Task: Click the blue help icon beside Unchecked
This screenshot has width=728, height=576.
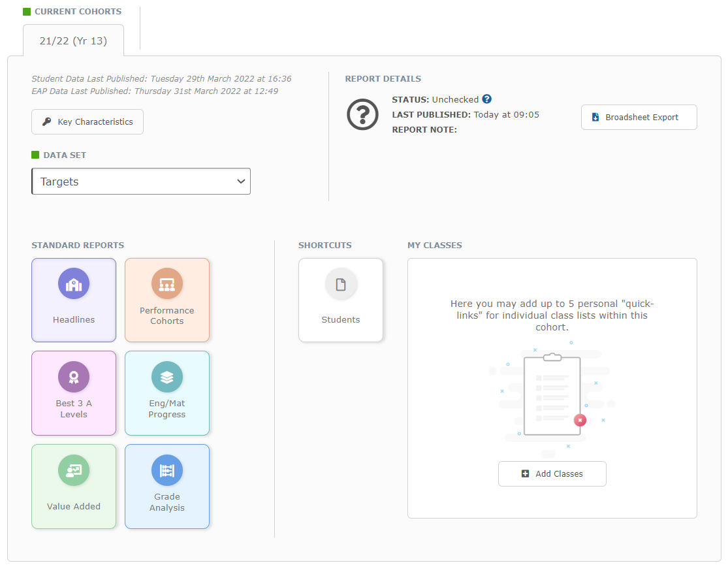Action: 487,99
